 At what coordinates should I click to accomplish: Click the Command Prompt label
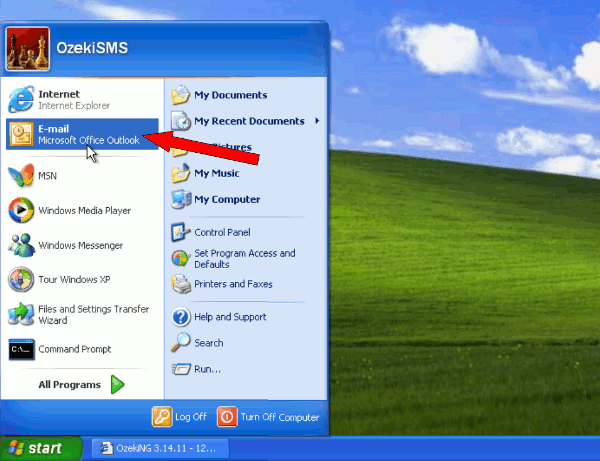click(75, 349)
